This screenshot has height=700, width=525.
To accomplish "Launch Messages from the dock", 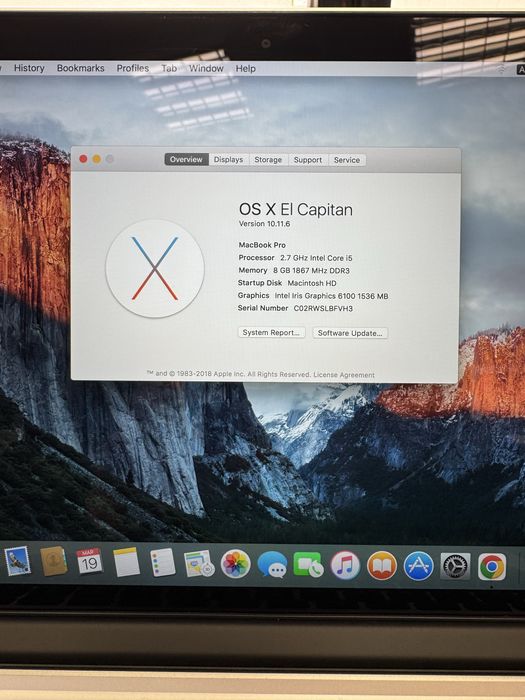I will (x=272, y=565).
